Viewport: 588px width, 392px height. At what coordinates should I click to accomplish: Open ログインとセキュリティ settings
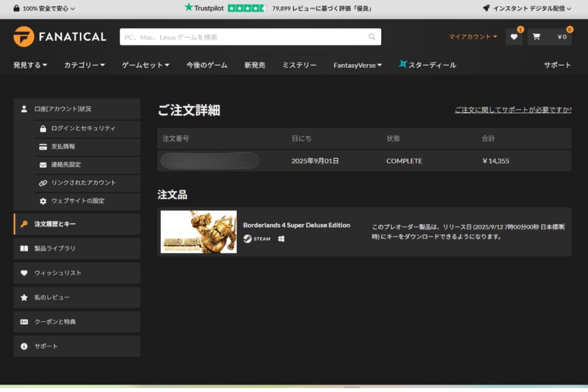(x=88, y=129)
